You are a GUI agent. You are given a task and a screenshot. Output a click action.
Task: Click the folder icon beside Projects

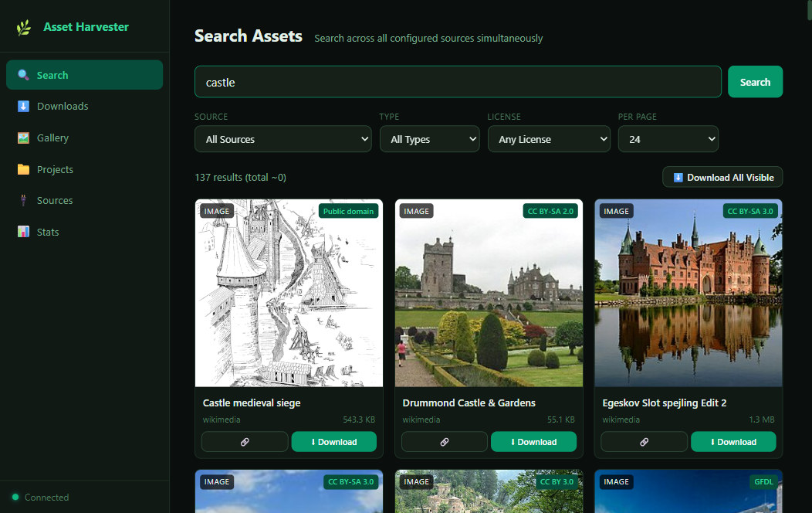23,169
